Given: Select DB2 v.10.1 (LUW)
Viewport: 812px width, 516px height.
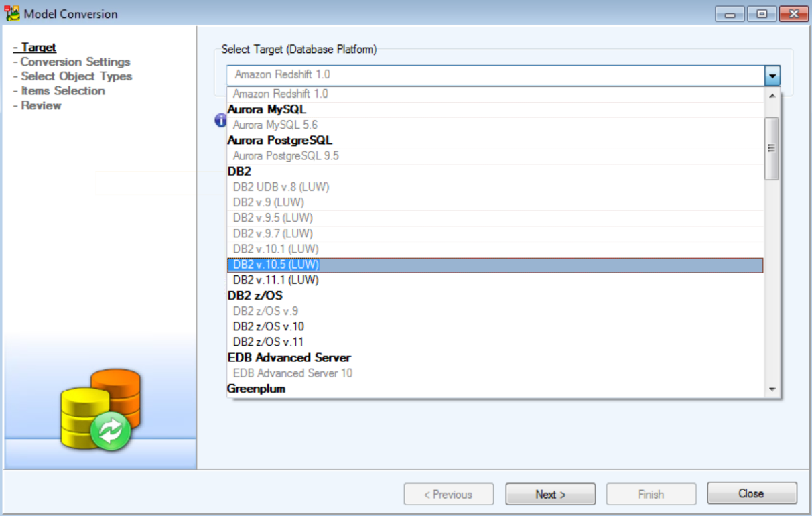Looking at the screenshot, I should (496, 249).
